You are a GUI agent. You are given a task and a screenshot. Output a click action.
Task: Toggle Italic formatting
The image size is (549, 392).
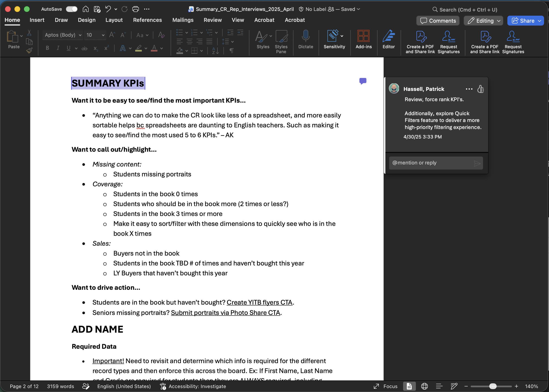pyautogui.click(x=58, y=48)
